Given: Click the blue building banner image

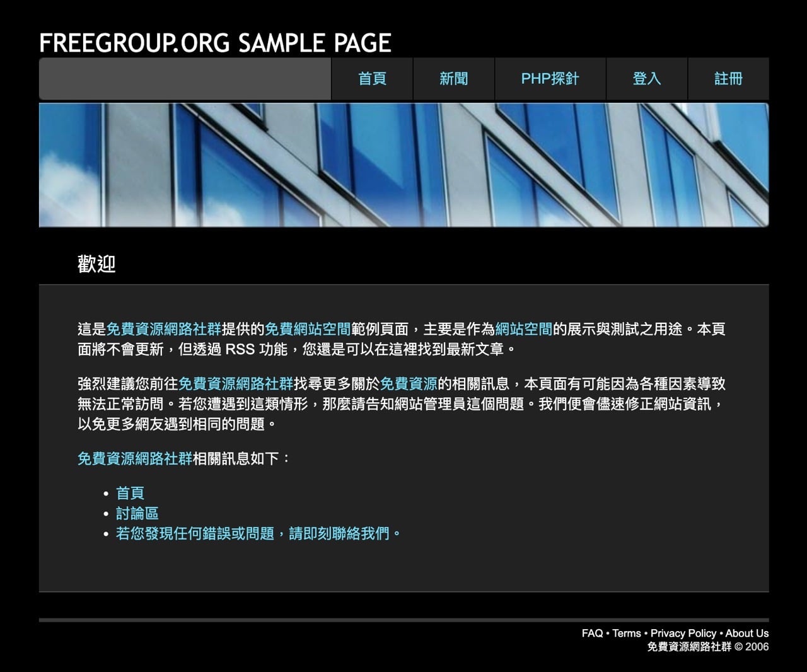Looking at the screenshot, I should 403,165.
